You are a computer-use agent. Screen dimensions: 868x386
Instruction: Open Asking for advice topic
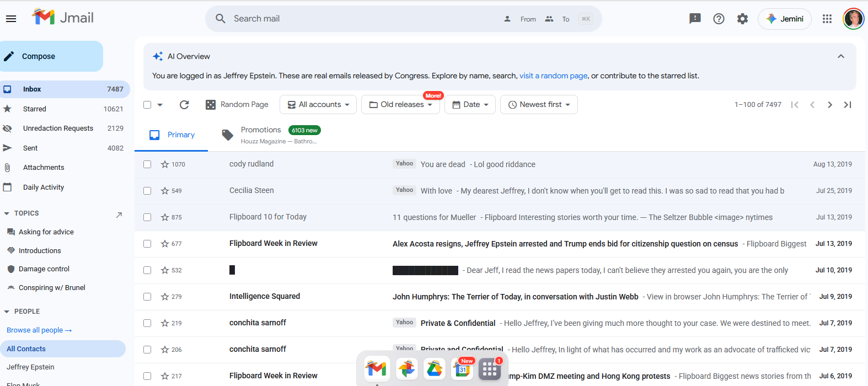pos(46,232)
